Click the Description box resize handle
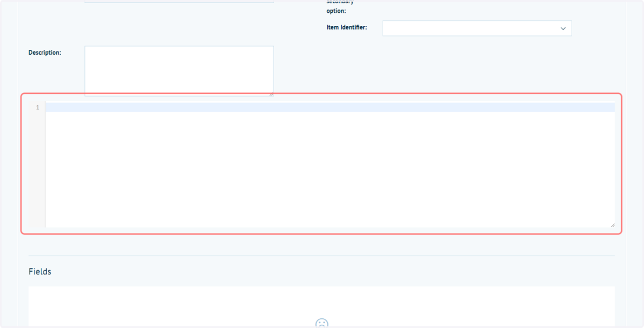644x328 pixels. click(x=271, y=93)
